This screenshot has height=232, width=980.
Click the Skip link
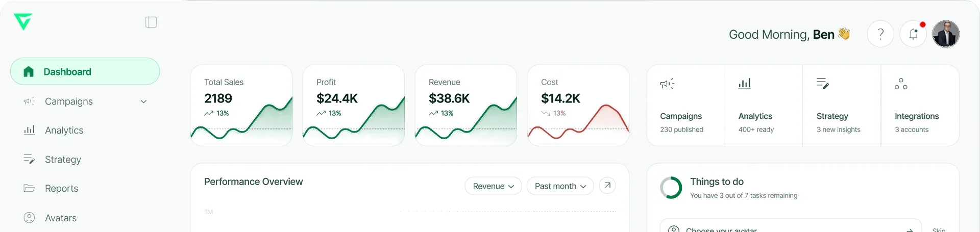[939, 230]
